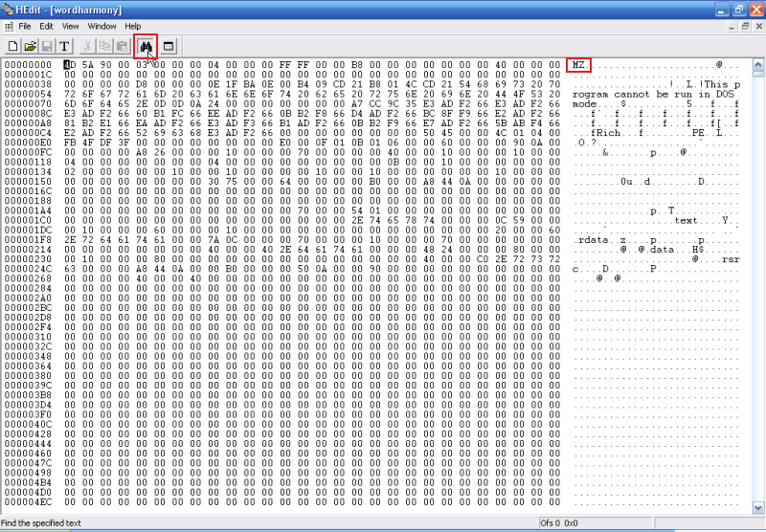
Task: Click the T text toolbar icon
Action: click(64, 46)
